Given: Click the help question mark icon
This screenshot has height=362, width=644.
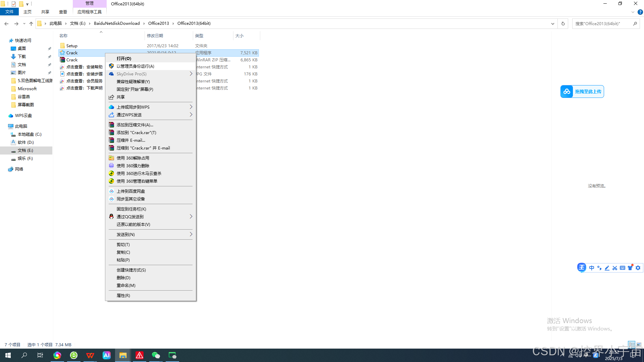Looking at the screenshot, I should 640,12.
